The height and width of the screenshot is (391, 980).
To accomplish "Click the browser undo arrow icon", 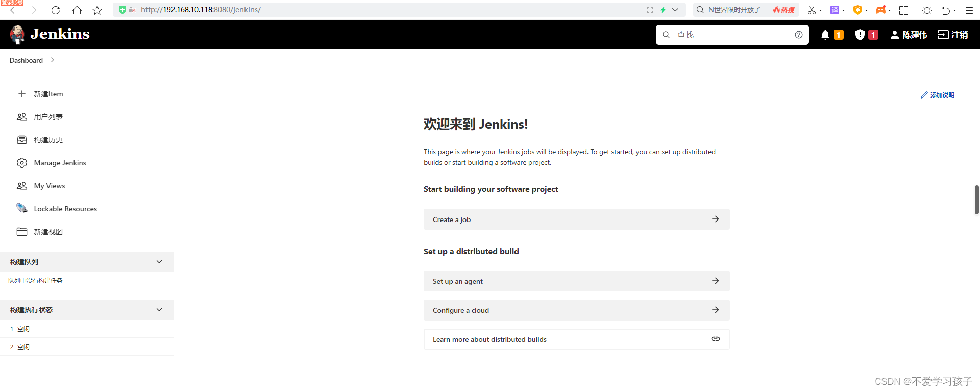I will 946,10.
